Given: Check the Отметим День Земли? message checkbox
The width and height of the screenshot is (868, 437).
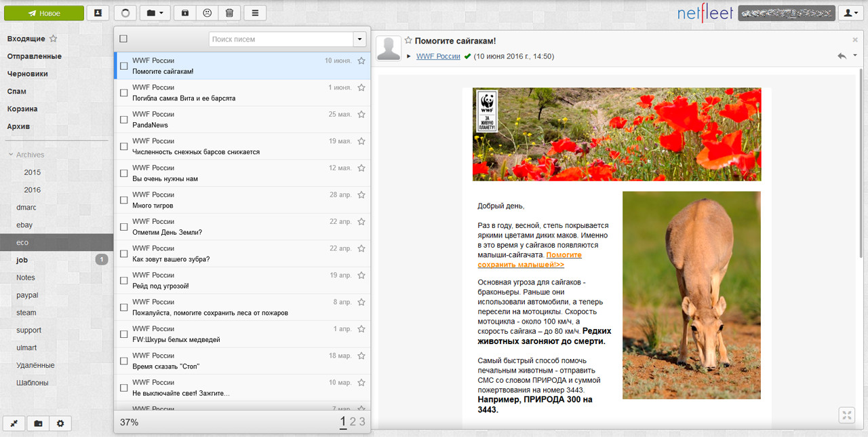Looking at the screenshot, I should point(123,227).
